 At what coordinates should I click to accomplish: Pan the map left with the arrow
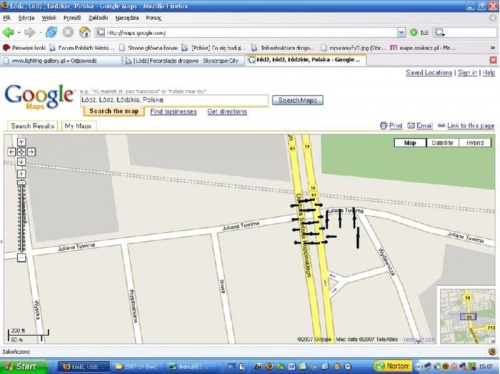[12, 152]
